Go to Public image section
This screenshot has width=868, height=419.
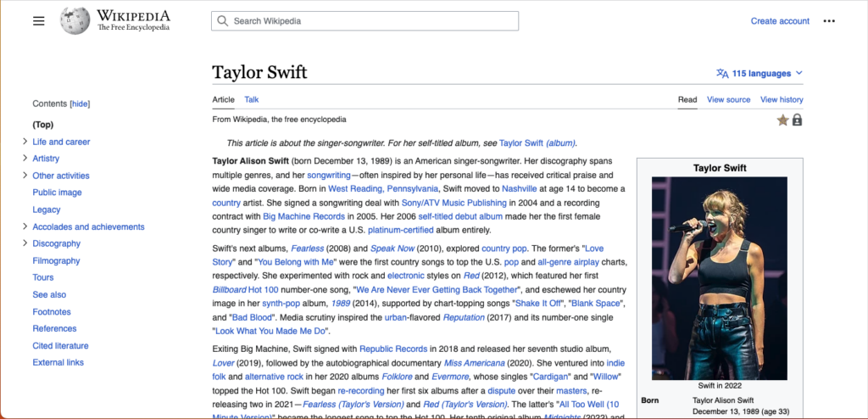coord(57,193)
